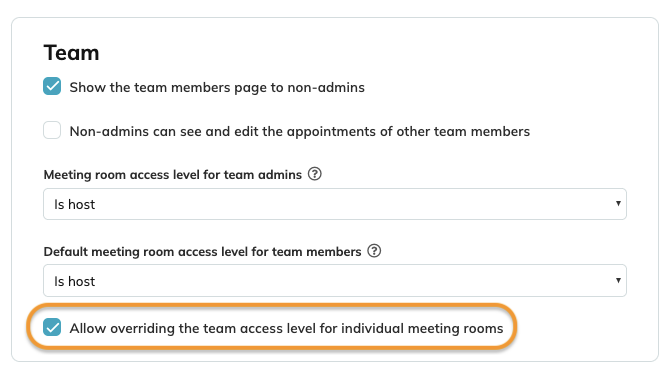Click arrow of default team members dropdown
The width and height of the screenshot is (668, 370).
click(x=618, y=280)
